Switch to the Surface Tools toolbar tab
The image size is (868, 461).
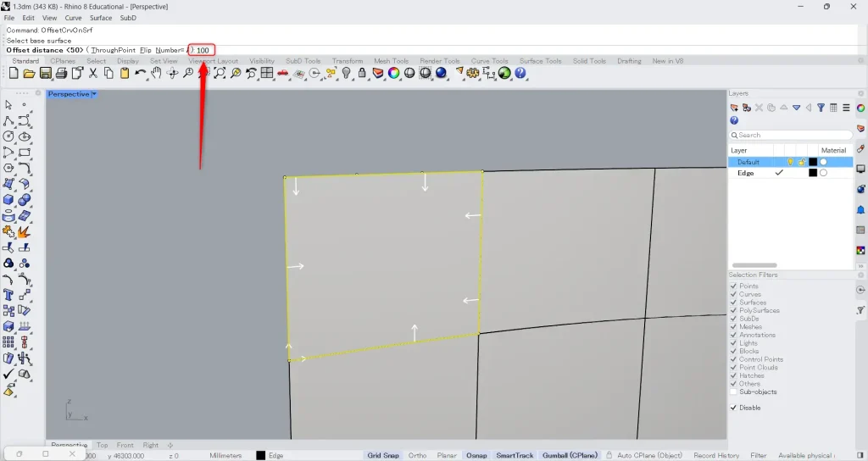tap(540, 61)
